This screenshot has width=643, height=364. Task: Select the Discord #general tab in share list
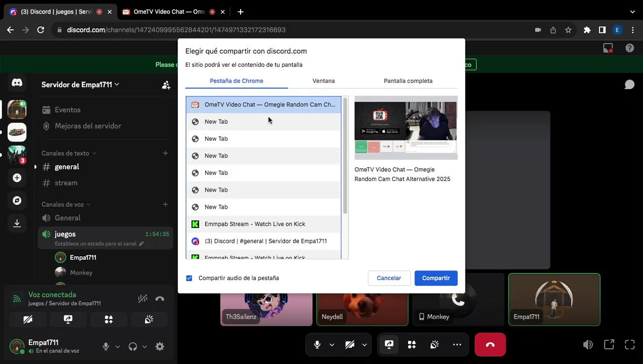(263, 241)
